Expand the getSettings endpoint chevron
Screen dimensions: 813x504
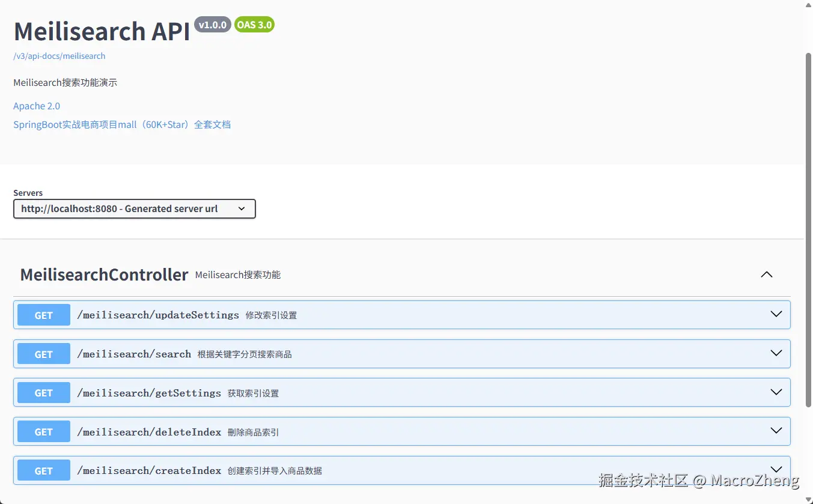tap(776, 392)
